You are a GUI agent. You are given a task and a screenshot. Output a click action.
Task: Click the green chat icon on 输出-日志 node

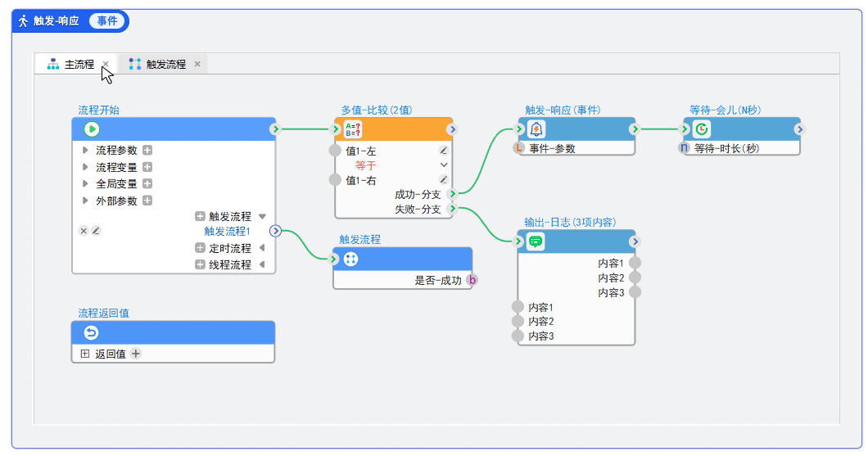pos(536,242)
